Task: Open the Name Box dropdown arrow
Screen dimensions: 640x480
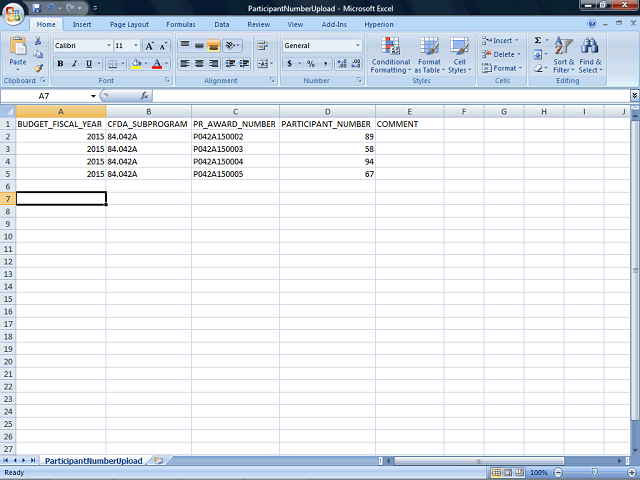Action: tap(93, 96)
